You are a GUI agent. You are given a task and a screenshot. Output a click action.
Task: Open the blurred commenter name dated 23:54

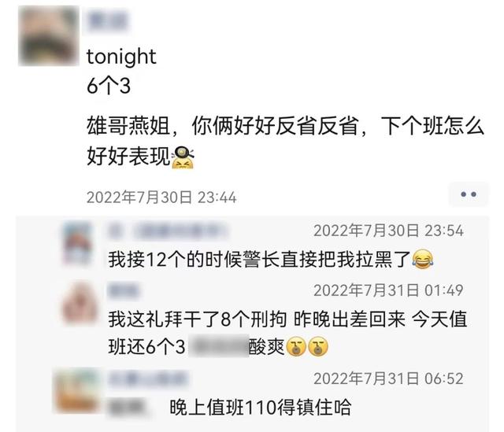point(168,231)
